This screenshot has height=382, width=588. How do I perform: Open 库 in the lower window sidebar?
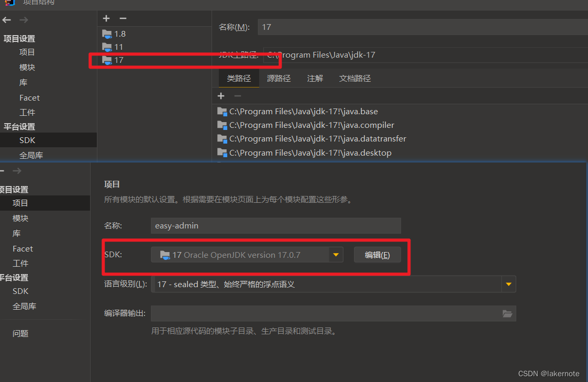pyautogui.click(x=17, y=233)
